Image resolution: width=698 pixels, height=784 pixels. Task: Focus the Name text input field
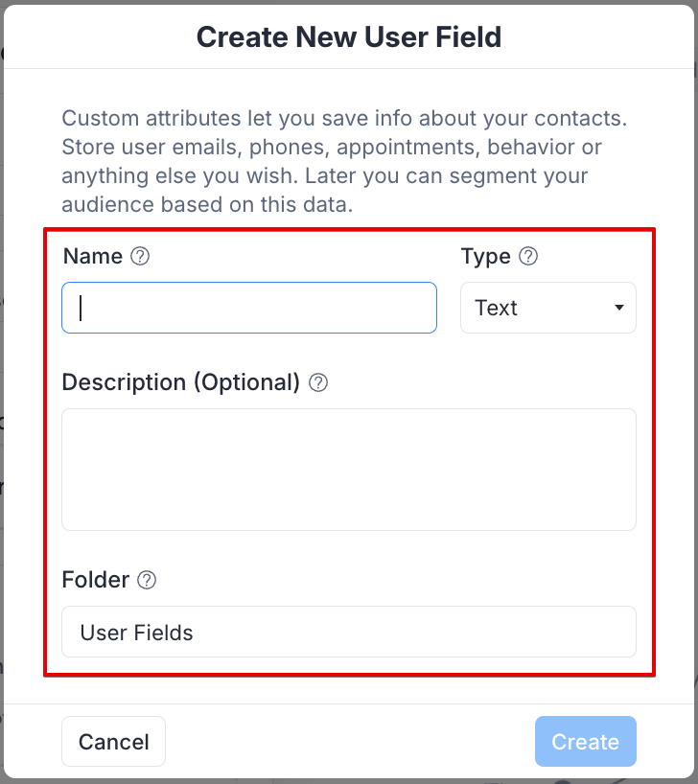(x=249, y=308)
